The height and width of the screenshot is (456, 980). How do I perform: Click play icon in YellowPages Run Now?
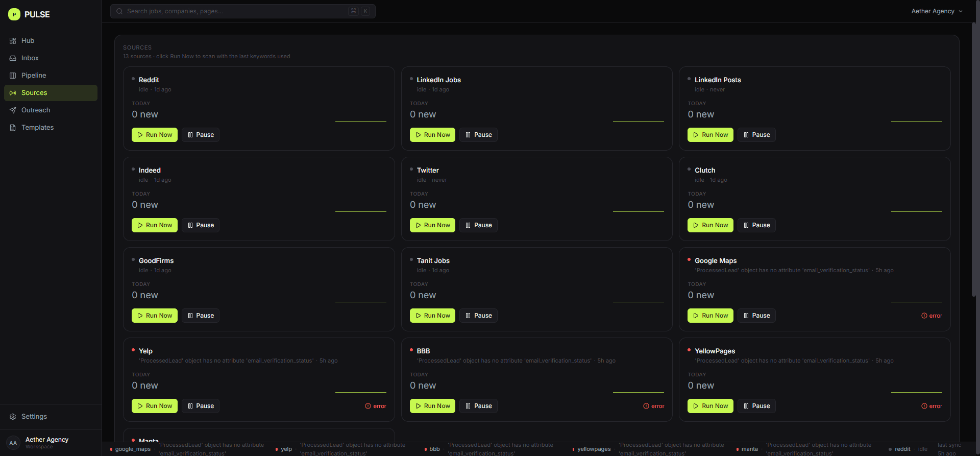click(696, 406)
